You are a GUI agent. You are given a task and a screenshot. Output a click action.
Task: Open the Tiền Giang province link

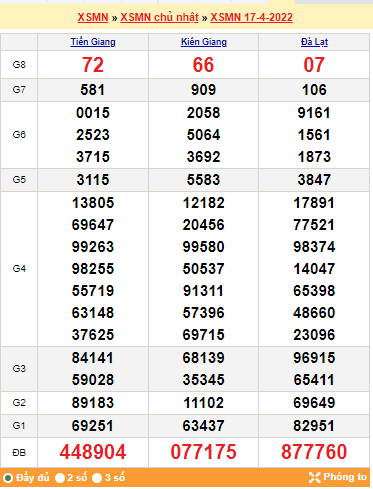[x=93, y=42]
